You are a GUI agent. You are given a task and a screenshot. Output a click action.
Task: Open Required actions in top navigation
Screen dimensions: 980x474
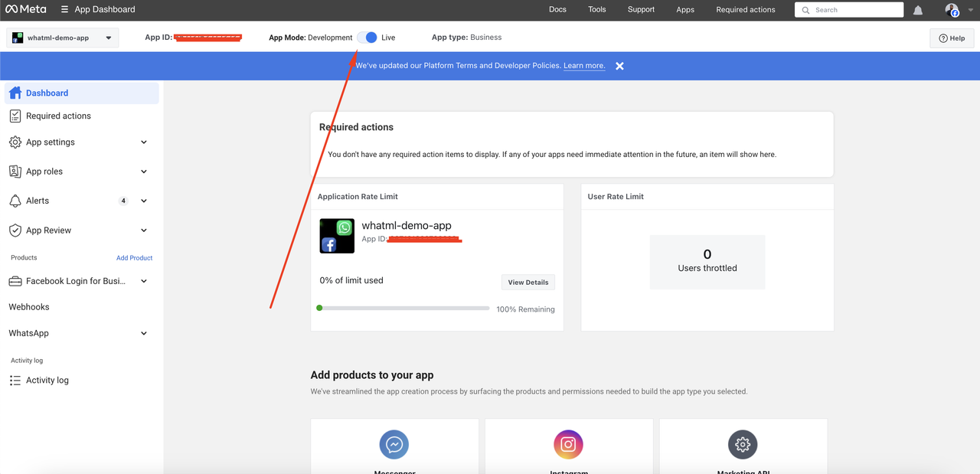point(746,10)
